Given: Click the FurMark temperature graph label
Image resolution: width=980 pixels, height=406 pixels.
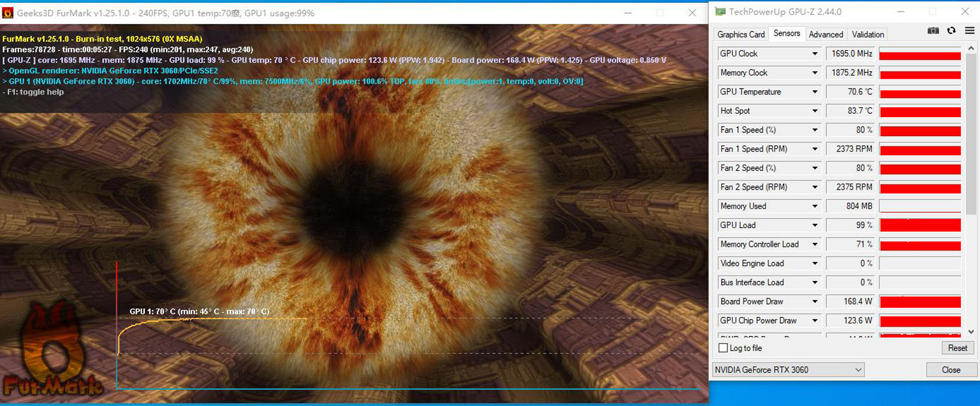Looking at the screenshot, I should [x=199, y=311].
